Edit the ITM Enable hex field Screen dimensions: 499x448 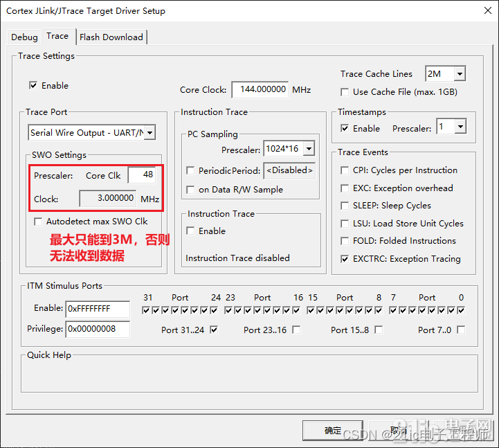coord(98,309)
